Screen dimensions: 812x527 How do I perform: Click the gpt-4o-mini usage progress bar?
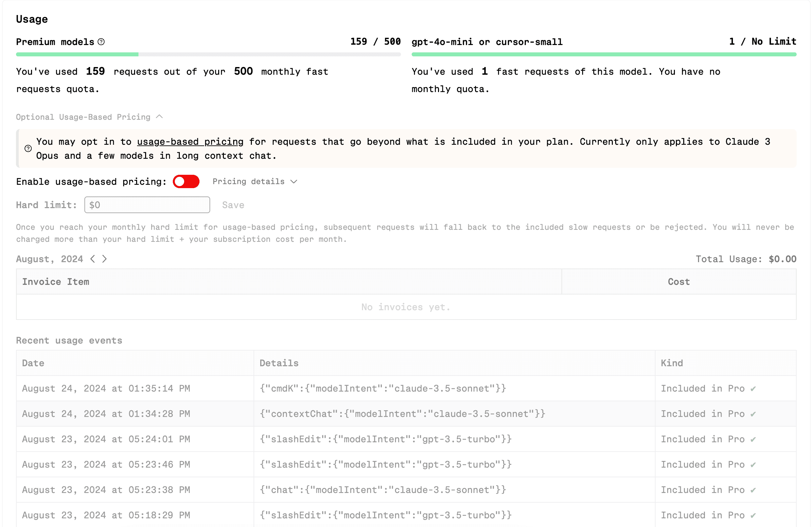coord(604,54)
